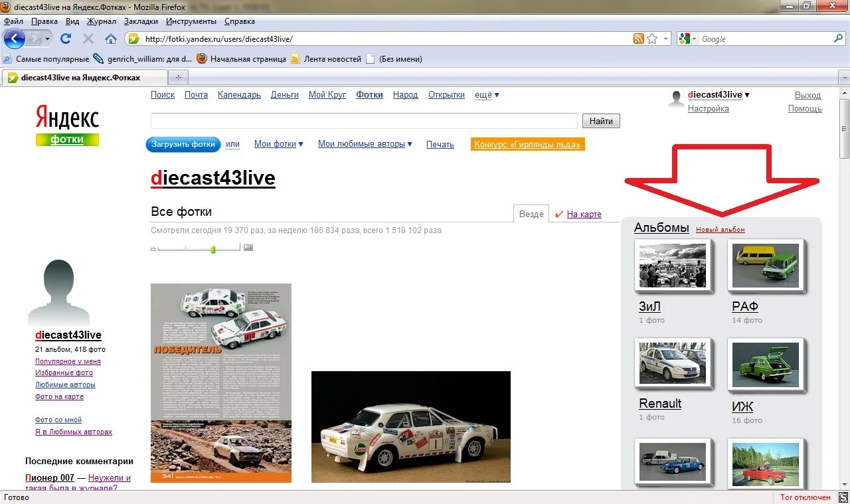Expand the diecast43live account dropdown
The image size is (850, 504).
pyautogui.click(x=719, y=95)
